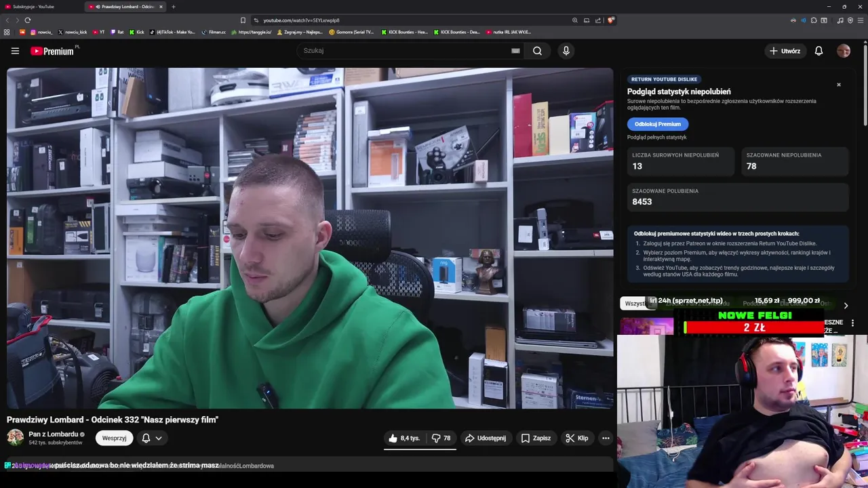Open browser VPN shield icon
Image resolution: width=868 pixels, height=488 pixels.
[850, 20]
